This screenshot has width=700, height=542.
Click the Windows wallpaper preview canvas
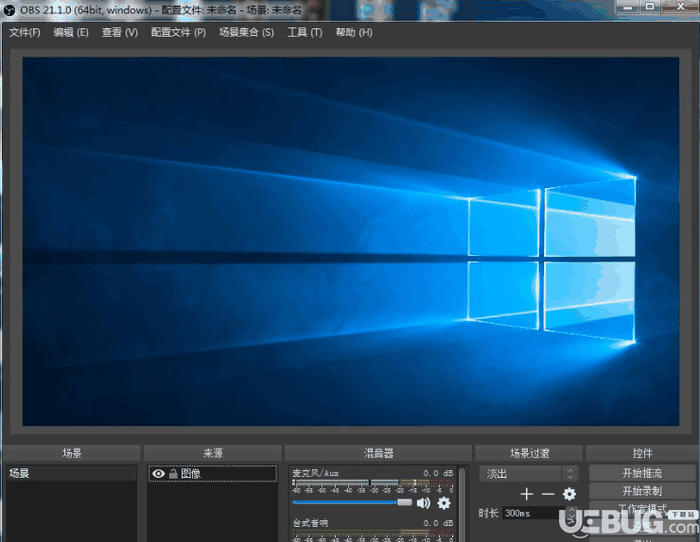coord(351,241)
